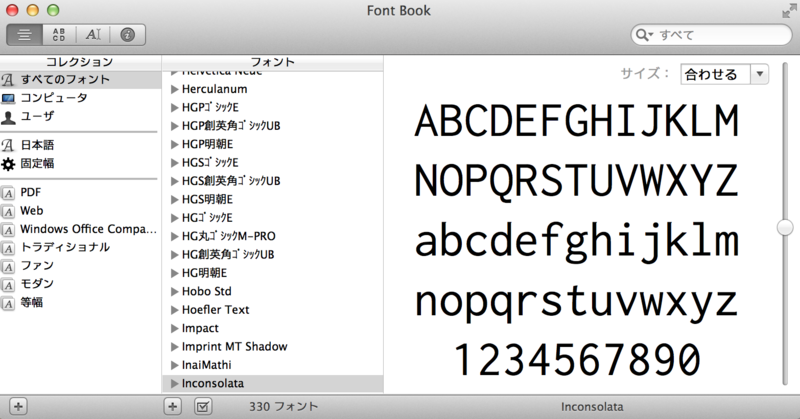Viewport: 800px width, 419px height.
Task: Select HGS明朝E font row
Action: pyautogui.click(x=272, y=200)
